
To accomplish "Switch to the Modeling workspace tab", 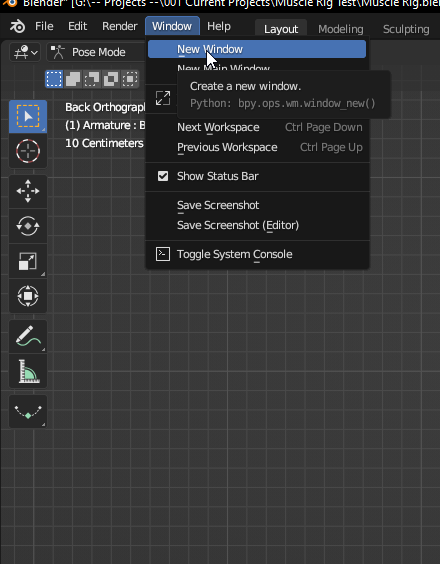I will click(341, 29).
